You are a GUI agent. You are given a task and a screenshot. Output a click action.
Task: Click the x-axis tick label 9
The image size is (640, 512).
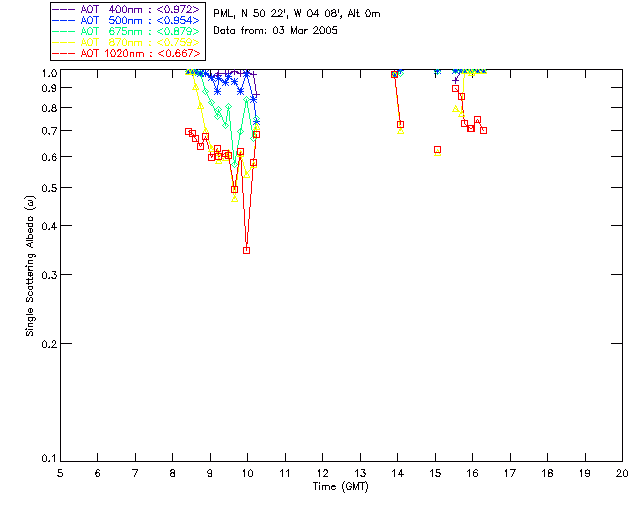(x=210, y=473)
